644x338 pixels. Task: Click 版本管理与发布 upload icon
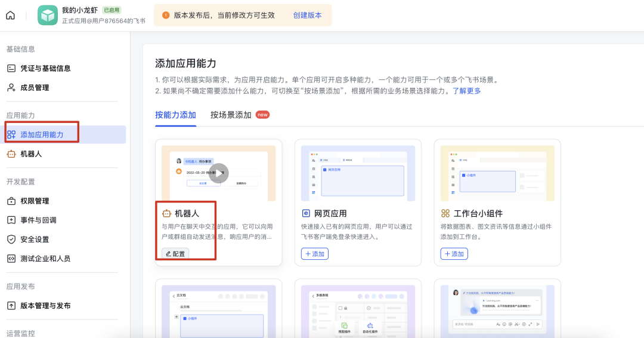pyautogui.click(x=11, y=306)
